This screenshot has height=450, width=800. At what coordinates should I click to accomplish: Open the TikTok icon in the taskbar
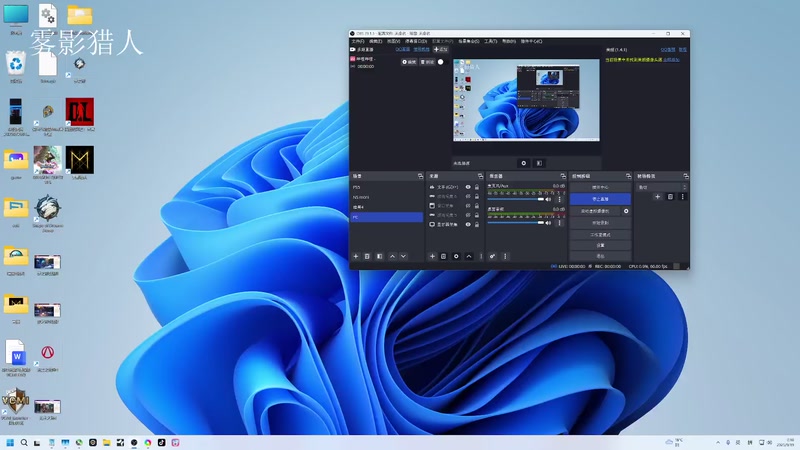tap(161, 442)
